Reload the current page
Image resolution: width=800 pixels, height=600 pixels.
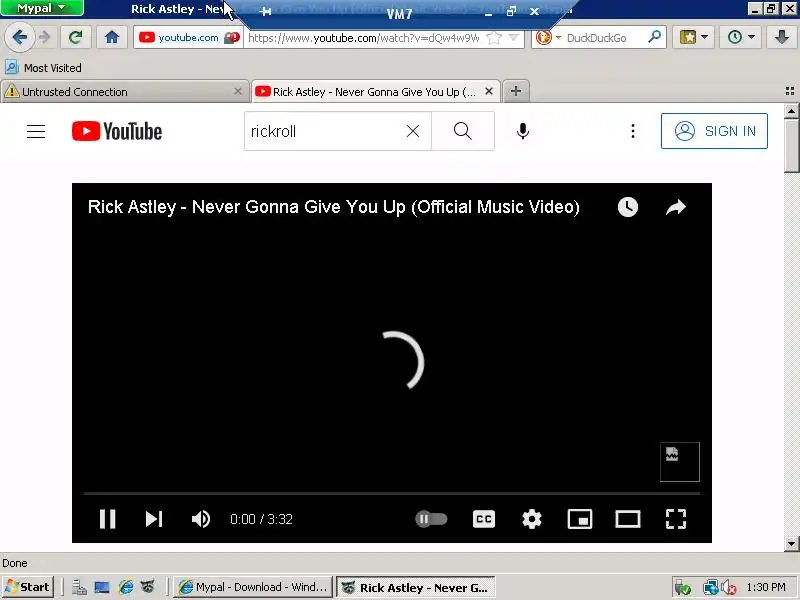pos(76,37)
